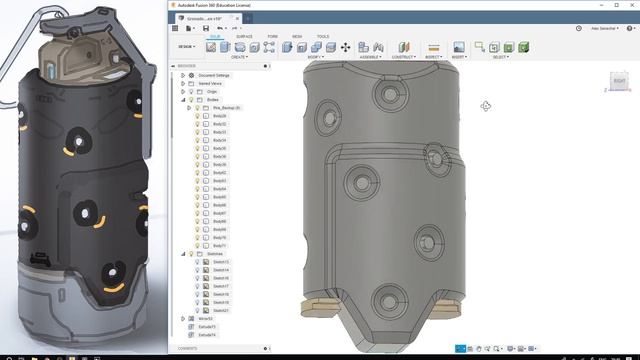Expand the Named Views node

click(183, 83)
